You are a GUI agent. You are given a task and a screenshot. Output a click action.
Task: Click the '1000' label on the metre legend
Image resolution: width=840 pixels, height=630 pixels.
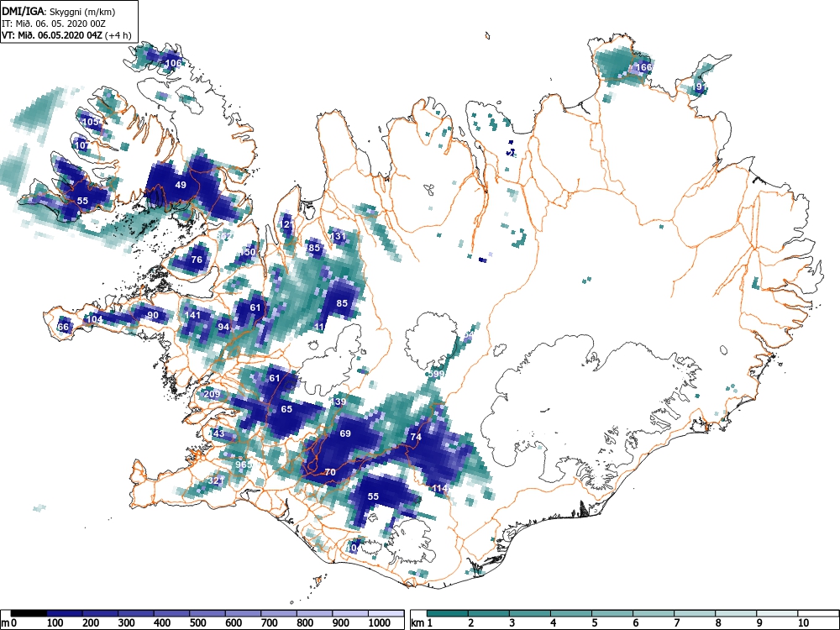pyautogui.click(x=380, y=623)
